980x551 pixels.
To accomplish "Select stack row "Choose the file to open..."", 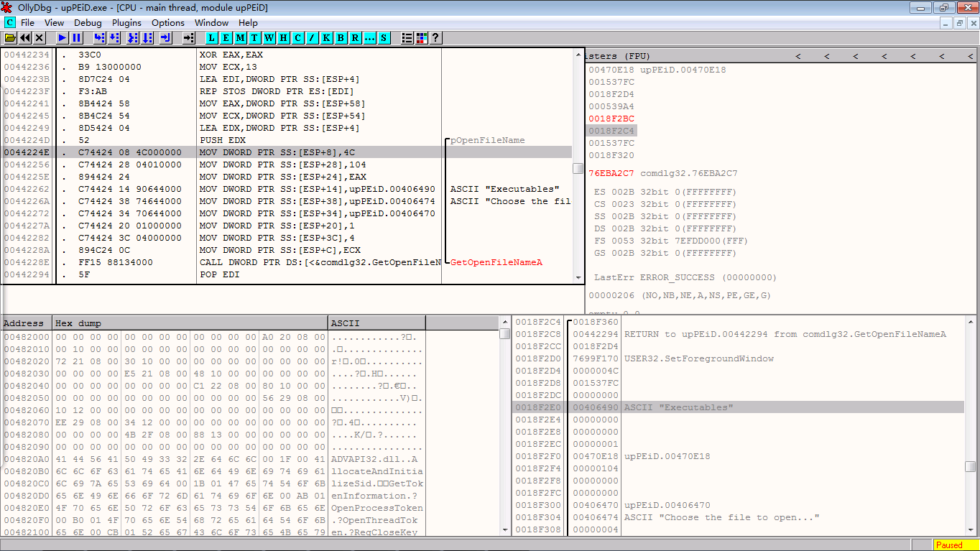I will point(739,517).
